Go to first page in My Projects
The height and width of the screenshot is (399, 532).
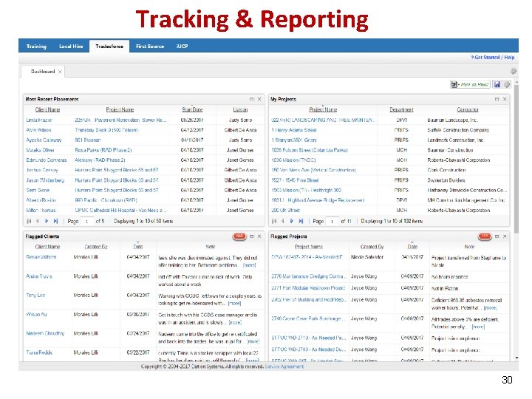(274, 221)
